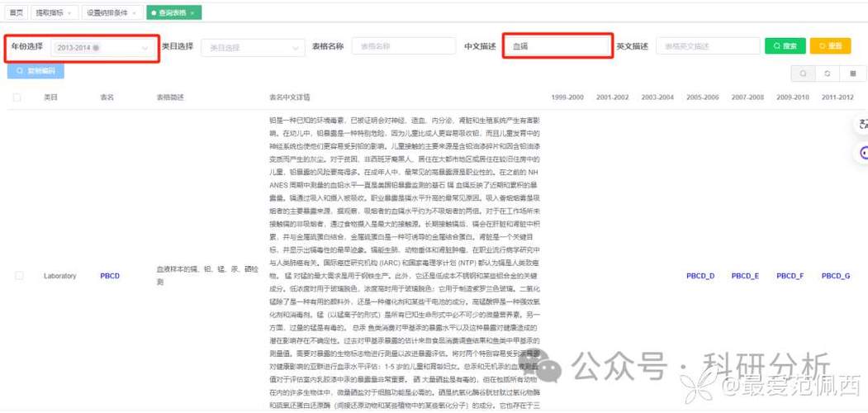Click the 2009-2010 column header
868x413 pixels.
(x=793, y=97)
